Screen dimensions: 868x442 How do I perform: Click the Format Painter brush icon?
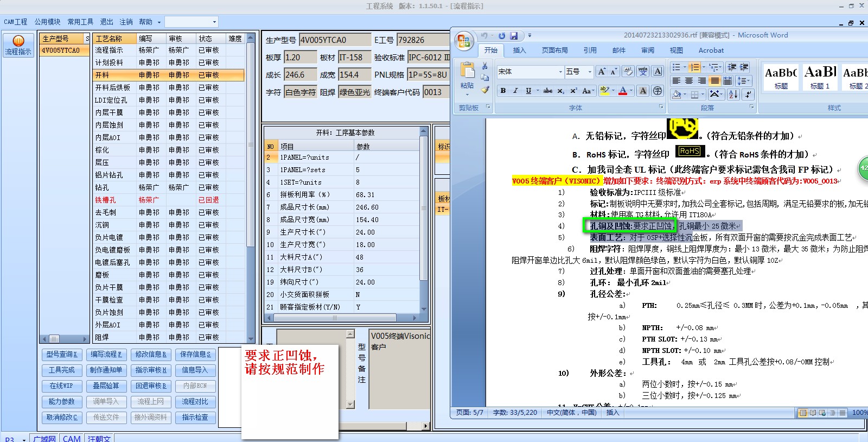click(485, 90)
